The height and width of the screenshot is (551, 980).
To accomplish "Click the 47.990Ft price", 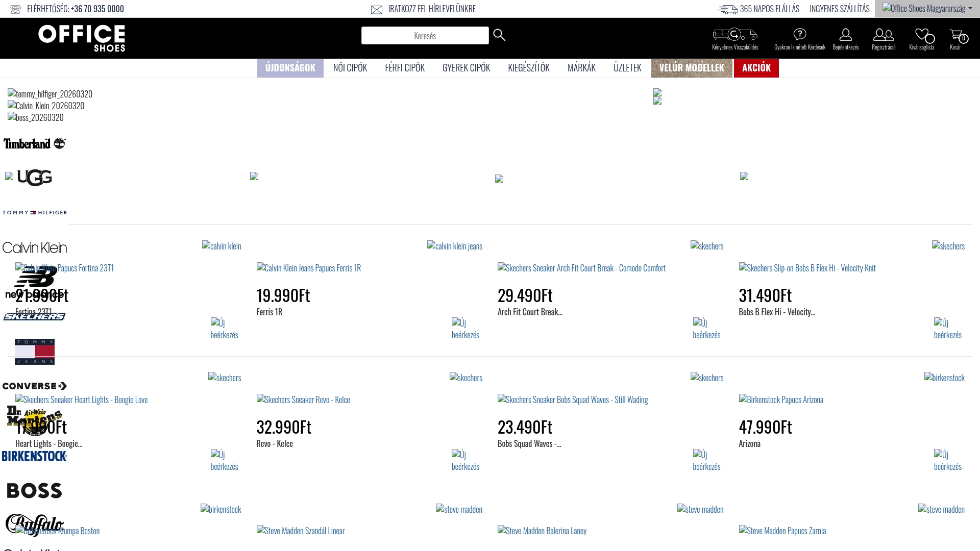I will pos(765,427).
